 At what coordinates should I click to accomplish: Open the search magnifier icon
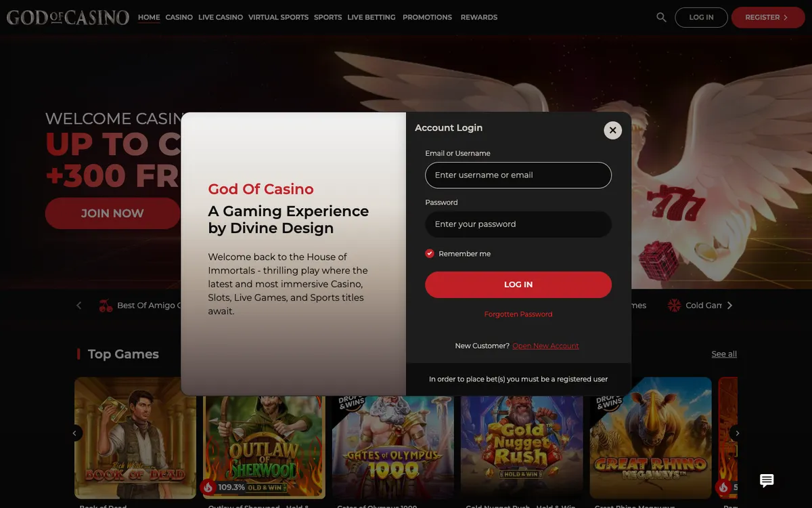click(661, 17)
